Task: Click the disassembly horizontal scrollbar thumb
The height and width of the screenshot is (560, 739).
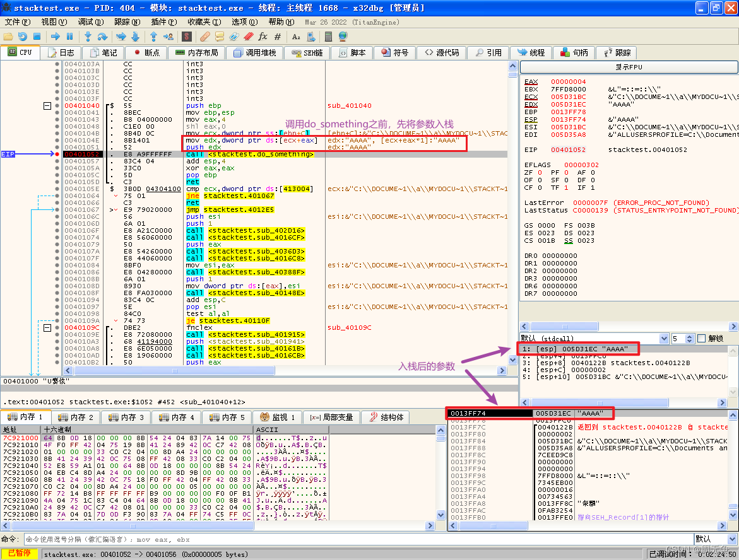Action: click(174, 371)
